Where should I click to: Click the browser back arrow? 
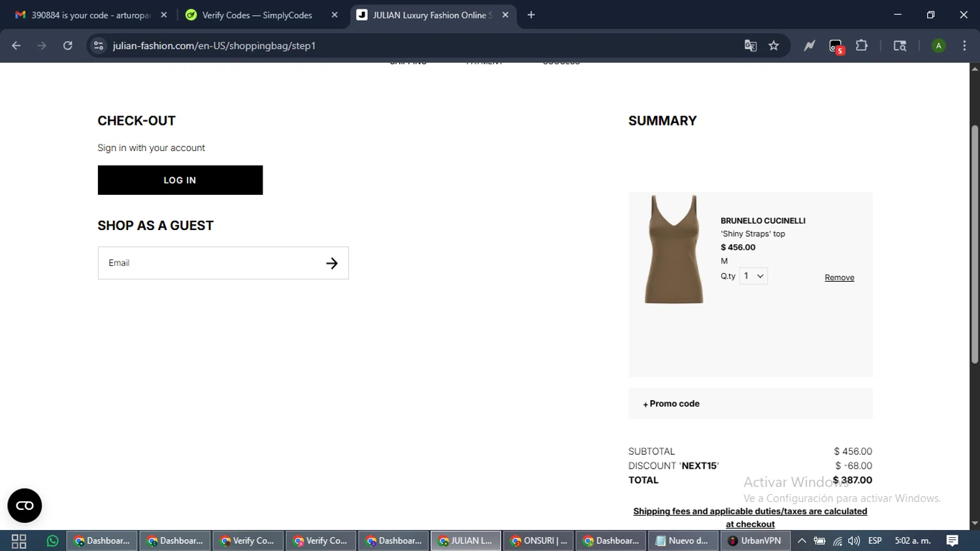point(16,46)
